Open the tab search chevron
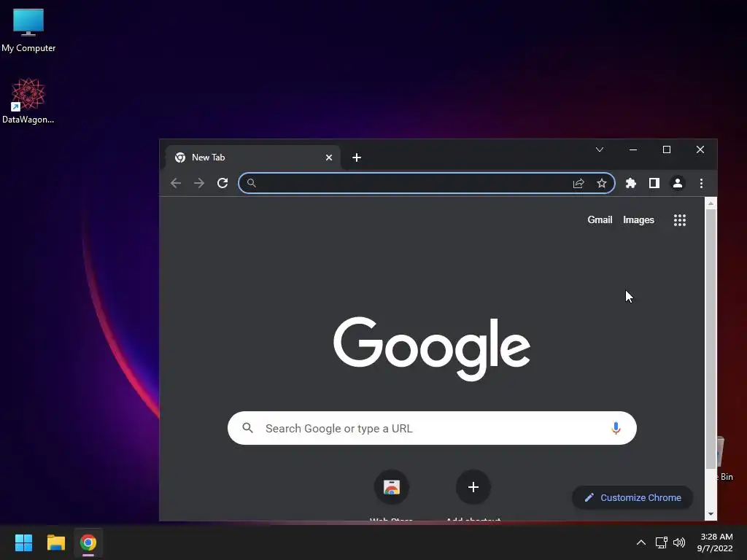This screenshot has height=560, width=747. tap(600, 149)
